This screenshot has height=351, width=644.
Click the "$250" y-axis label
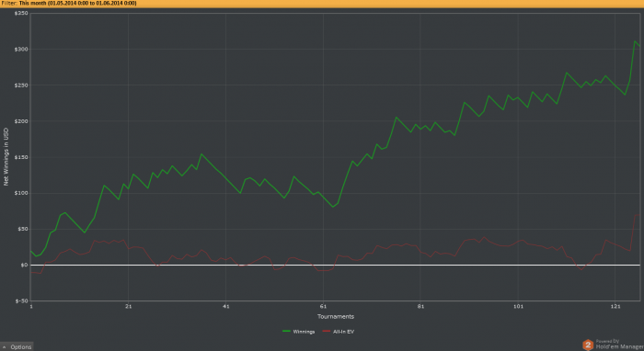pos(21,85)
